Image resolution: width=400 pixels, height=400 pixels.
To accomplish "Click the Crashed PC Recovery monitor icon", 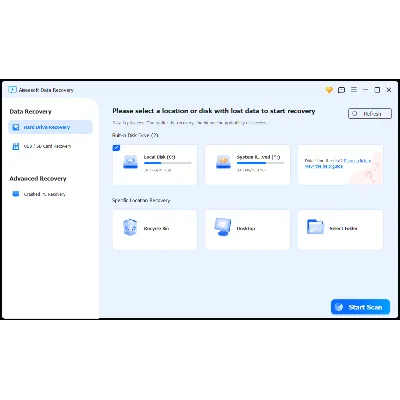I will 16,194.
